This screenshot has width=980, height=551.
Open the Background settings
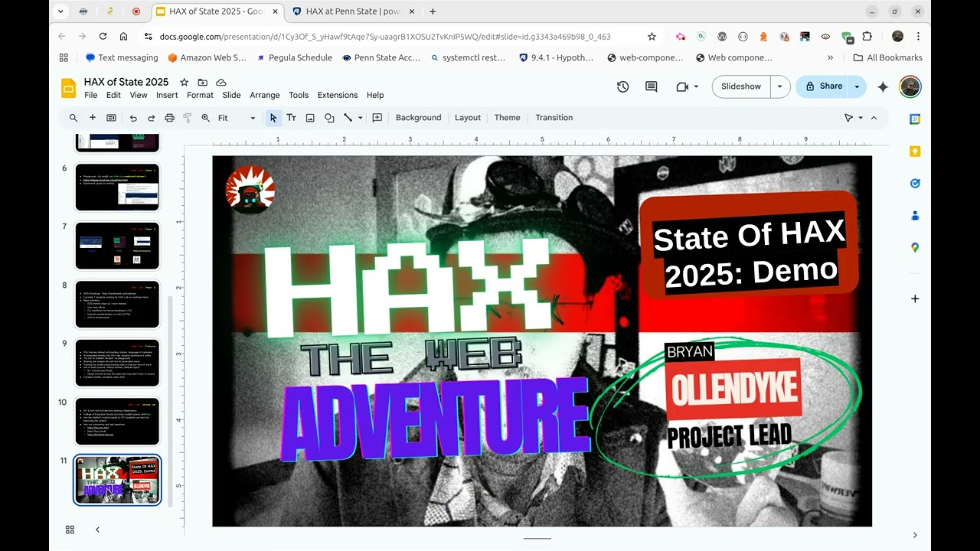coord(418,118)
